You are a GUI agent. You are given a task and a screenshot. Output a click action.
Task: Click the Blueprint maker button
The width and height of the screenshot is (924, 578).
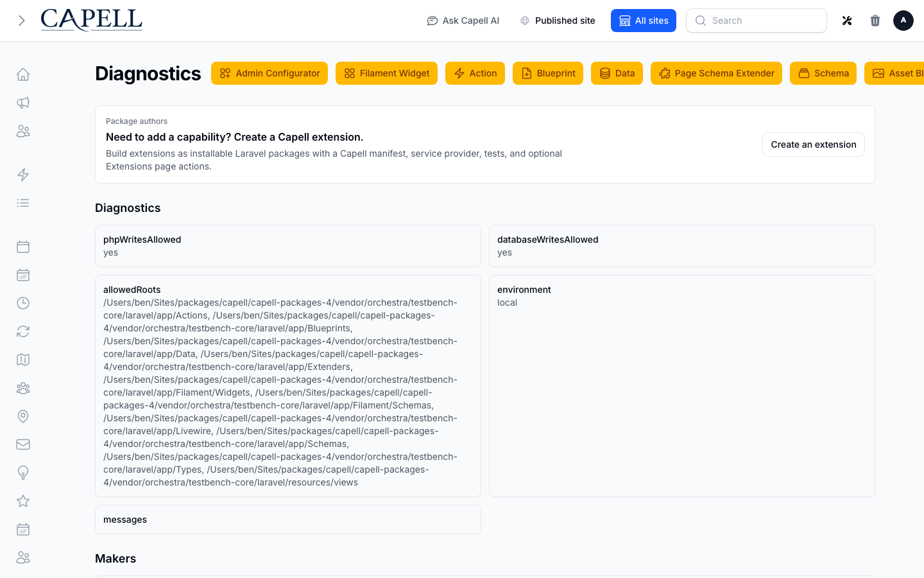pos(548,73)
